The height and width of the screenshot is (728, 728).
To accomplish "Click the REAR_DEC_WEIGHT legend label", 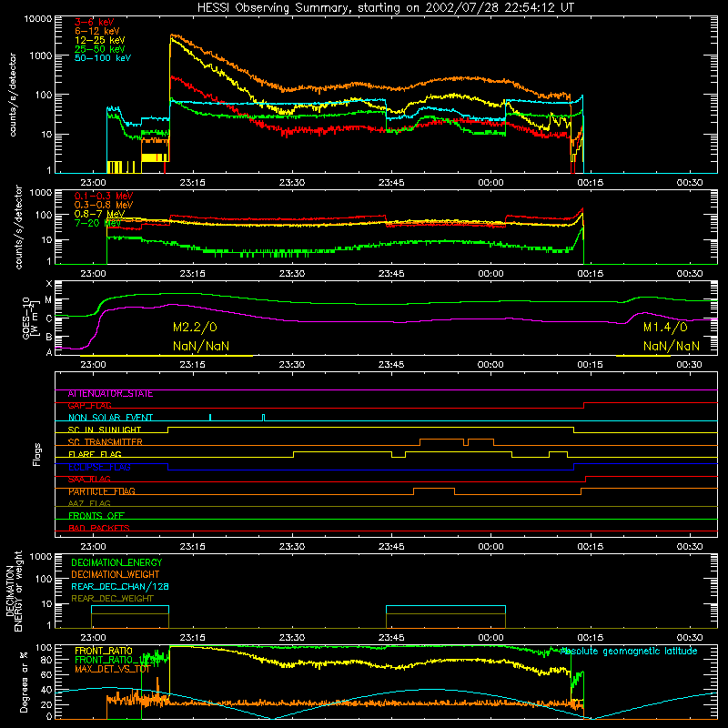I will pyautogui.click(x=112, y=599).
